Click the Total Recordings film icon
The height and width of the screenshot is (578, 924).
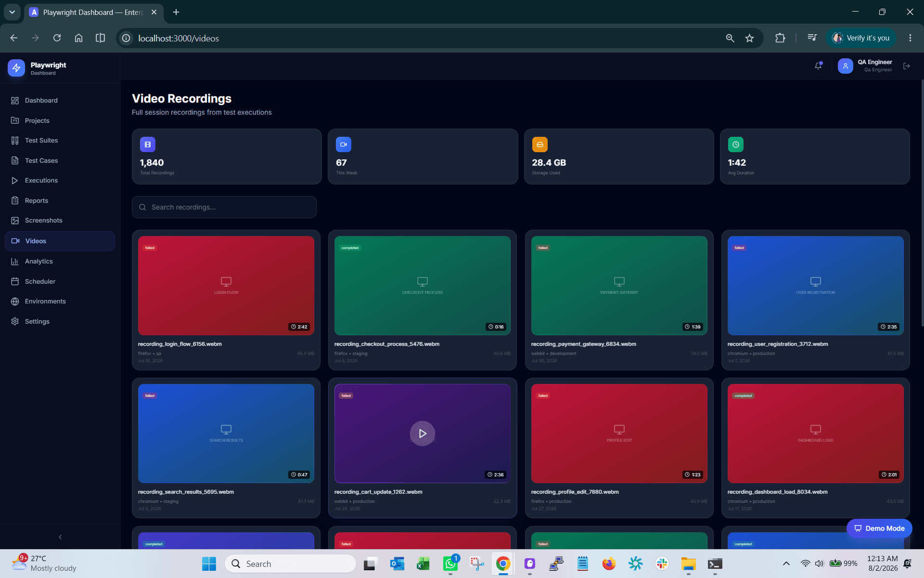(x=148, y=144)
